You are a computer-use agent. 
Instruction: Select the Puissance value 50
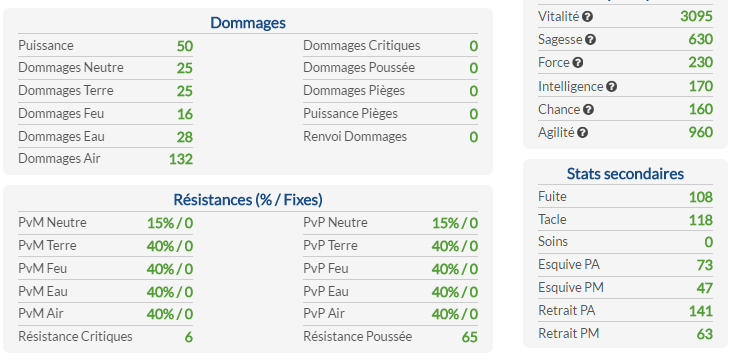pyautogui.click(x=185, y=46)
